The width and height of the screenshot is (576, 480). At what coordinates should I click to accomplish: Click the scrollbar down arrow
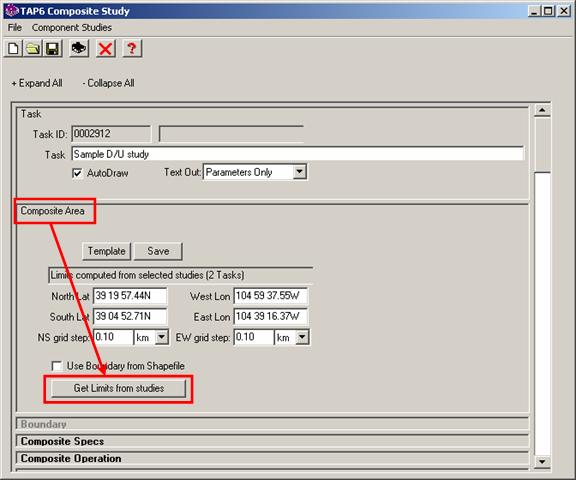click(x=542, y=461)
